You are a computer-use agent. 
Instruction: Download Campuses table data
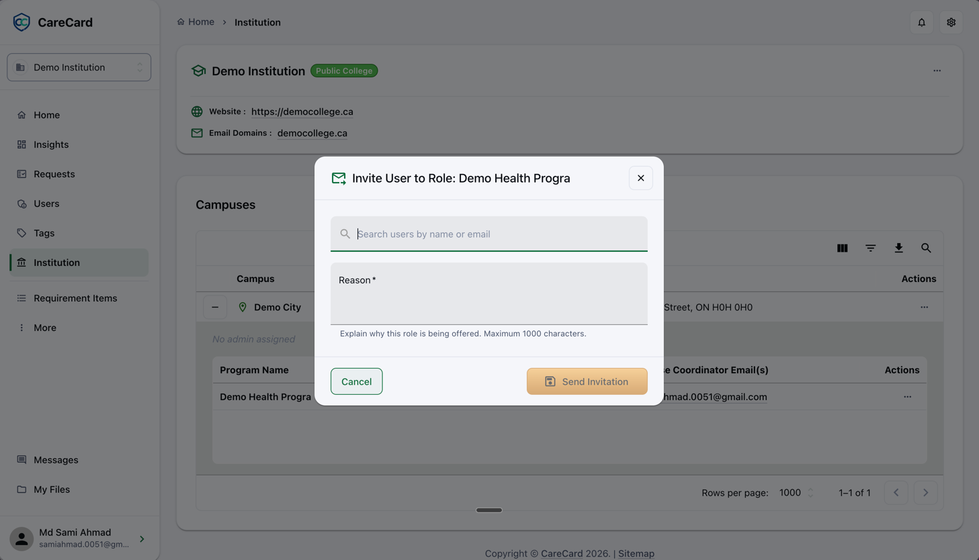pos(898,248)
